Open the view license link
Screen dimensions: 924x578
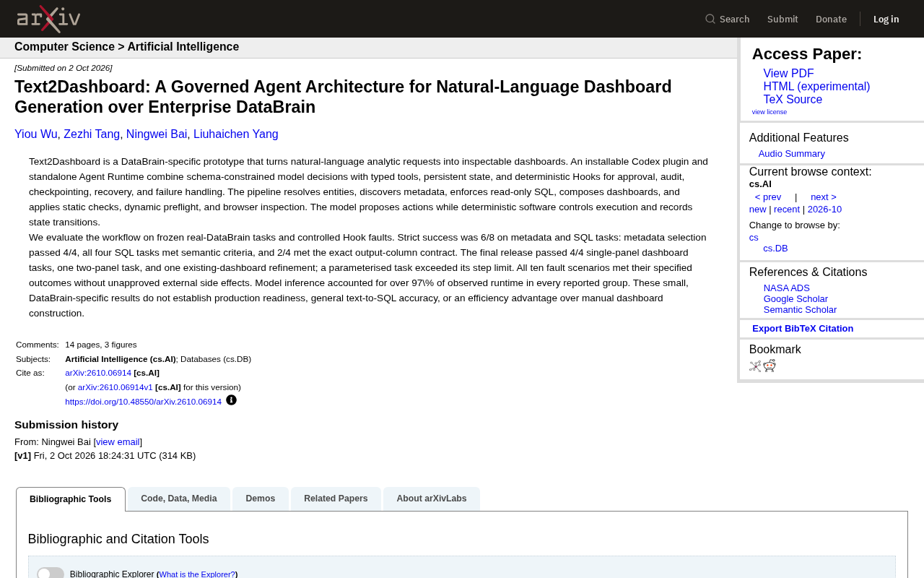770,112
